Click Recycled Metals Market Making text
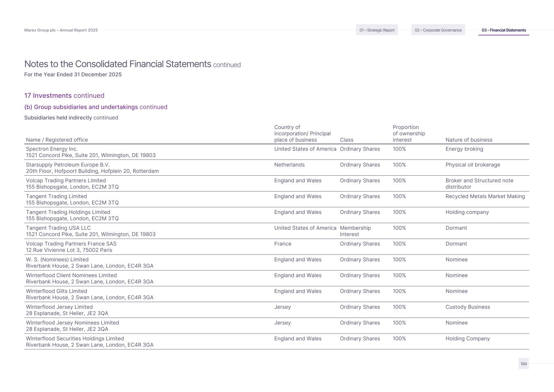Screen dimensions: 554x392 485,196
